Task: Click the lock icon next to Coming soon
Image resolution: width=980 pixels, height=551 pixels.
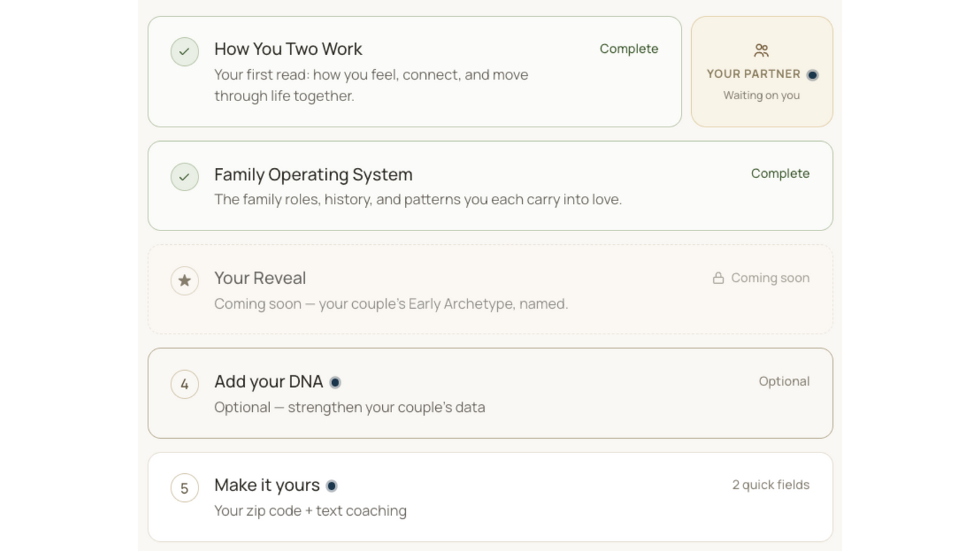Action: pyautogui.click(x=718, y=278)
